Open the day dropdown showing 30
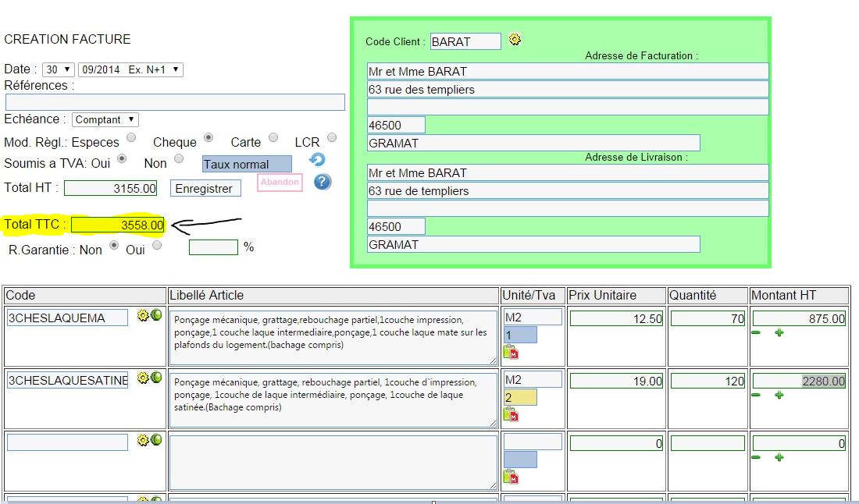This screenshot has width=859, height=504. [59, 69]
